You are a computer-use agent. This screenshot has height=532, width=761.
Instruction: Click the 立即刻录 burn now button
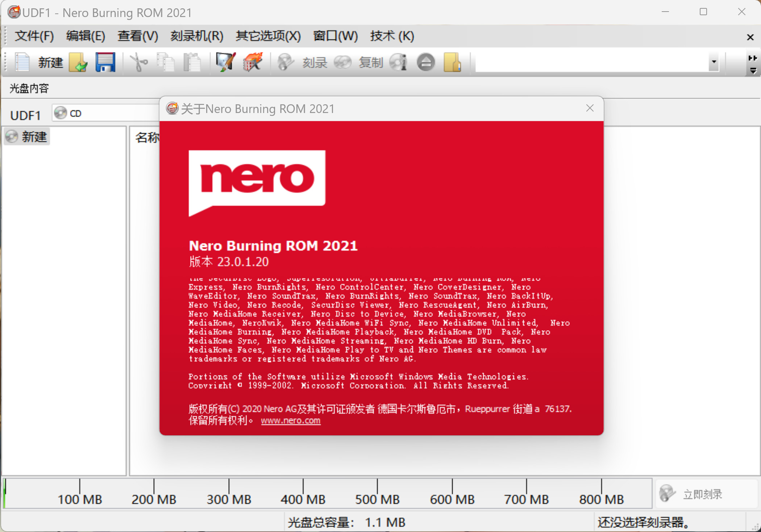click(x=707, y=494)
